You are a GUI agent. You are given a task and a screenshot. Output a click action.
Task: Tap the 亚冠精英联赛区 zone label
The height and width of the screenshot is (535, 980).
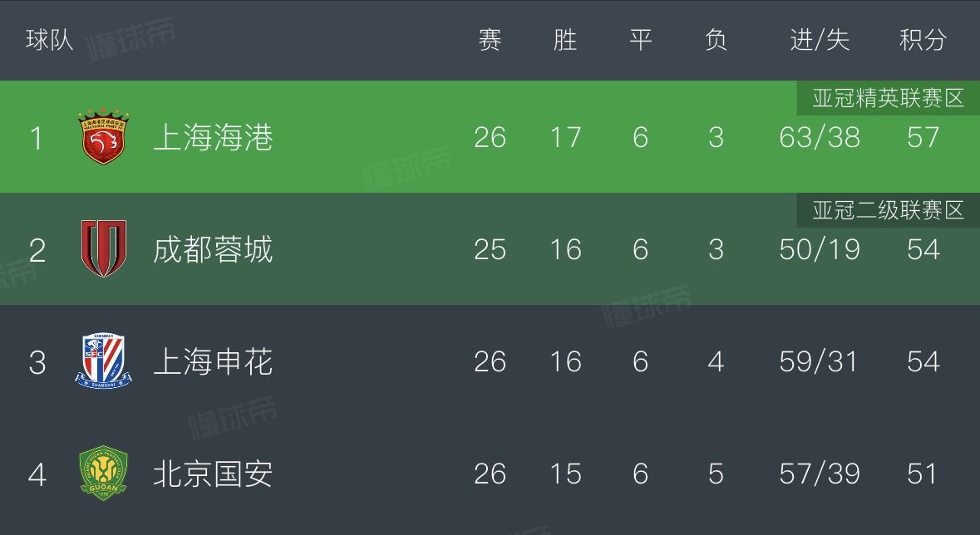888,98
